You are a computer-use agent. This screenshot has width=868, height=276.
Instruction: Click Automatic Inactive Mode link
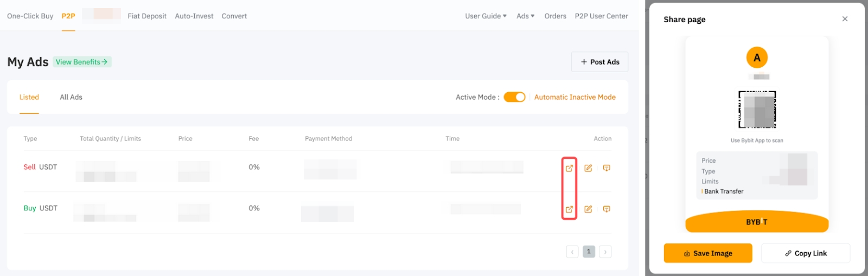tap(575, 97)
